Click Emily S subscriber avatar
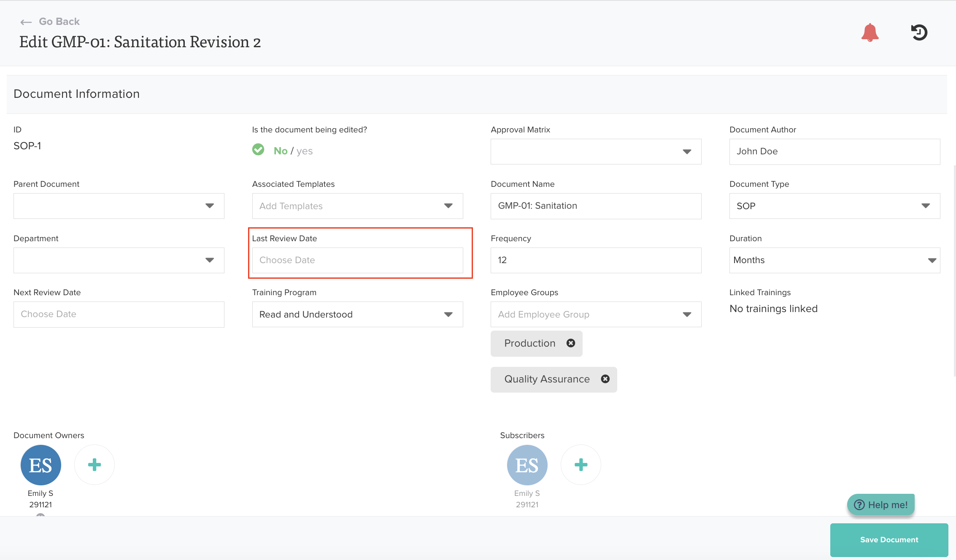Screen dimensions: 956x560 [527, 465]
